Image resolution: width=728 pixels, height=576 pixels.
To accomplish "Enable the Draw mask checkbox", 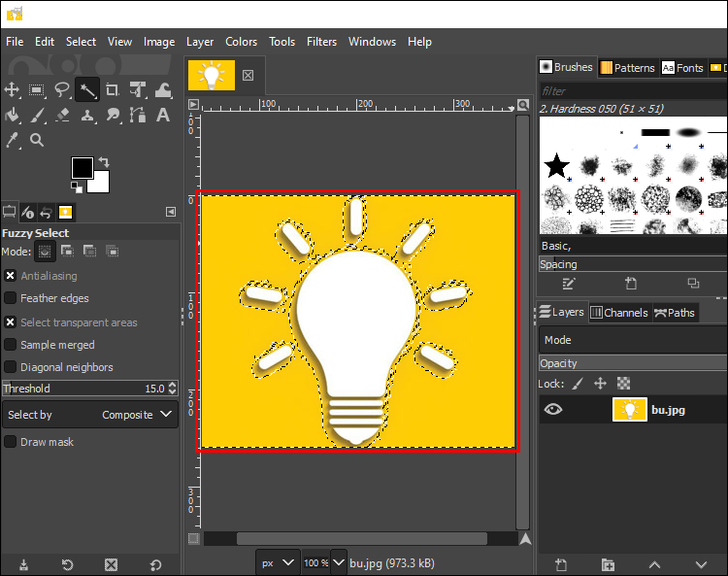I will 11,442.
